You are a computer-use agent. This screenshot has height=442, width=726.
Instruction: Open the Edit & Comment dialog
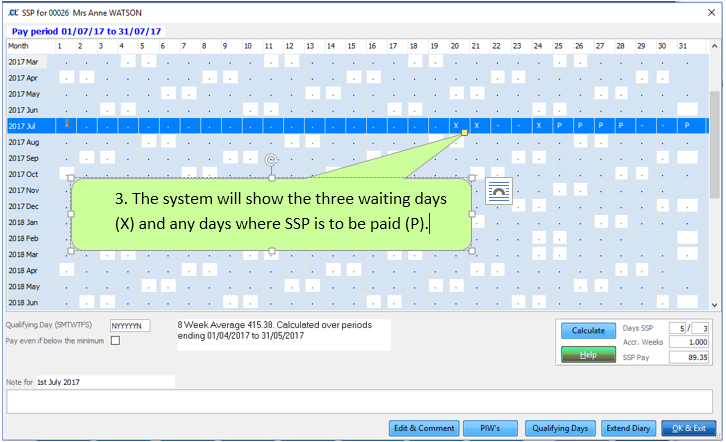(426, 428)
